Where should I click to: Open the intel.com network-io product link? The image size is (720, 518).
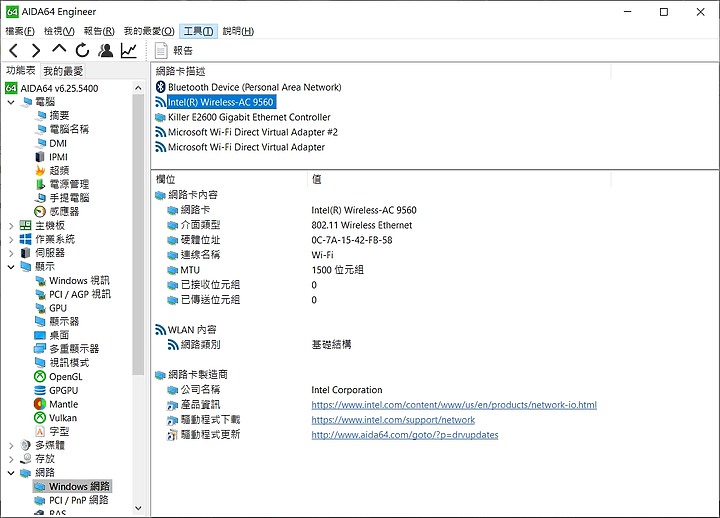pyautogui.click(x=454, y=405)
